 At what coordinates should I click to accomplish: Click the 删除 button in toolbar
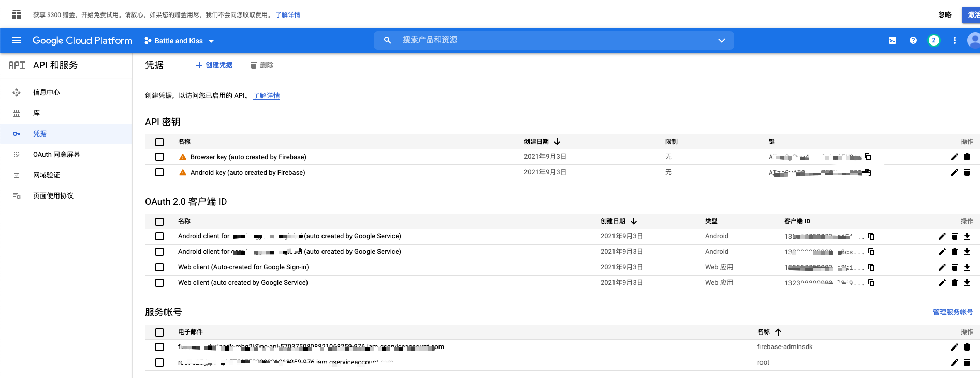[x=261, y=65]
